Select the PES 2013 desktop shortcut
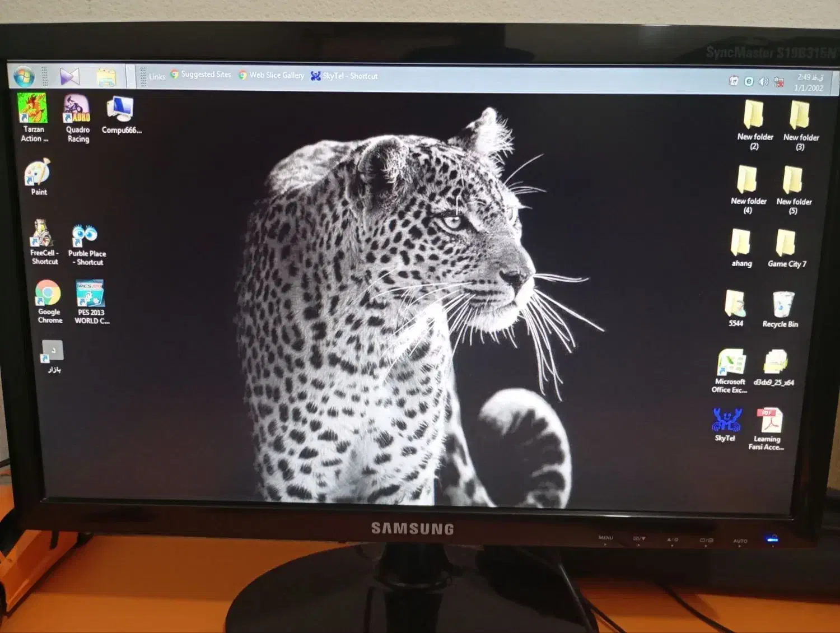Image resolution: width=840 pixels, height=633 pixels. 90,294
